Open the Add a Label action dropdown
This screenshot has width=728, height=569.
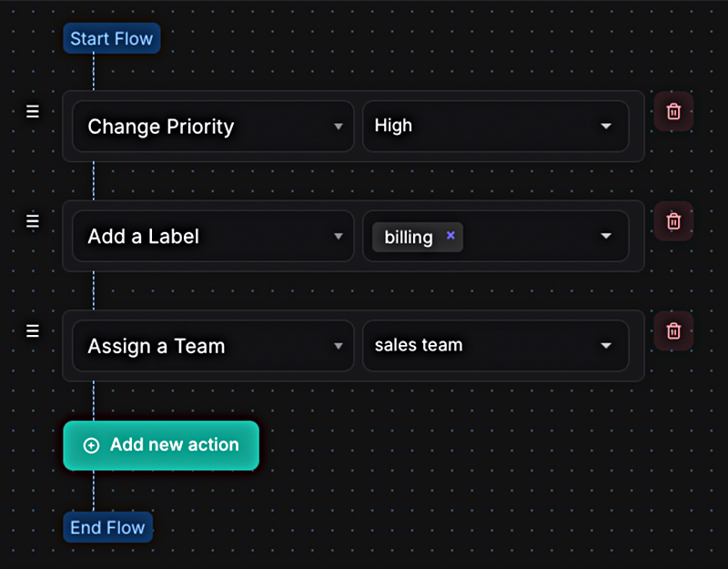(338, 237)
